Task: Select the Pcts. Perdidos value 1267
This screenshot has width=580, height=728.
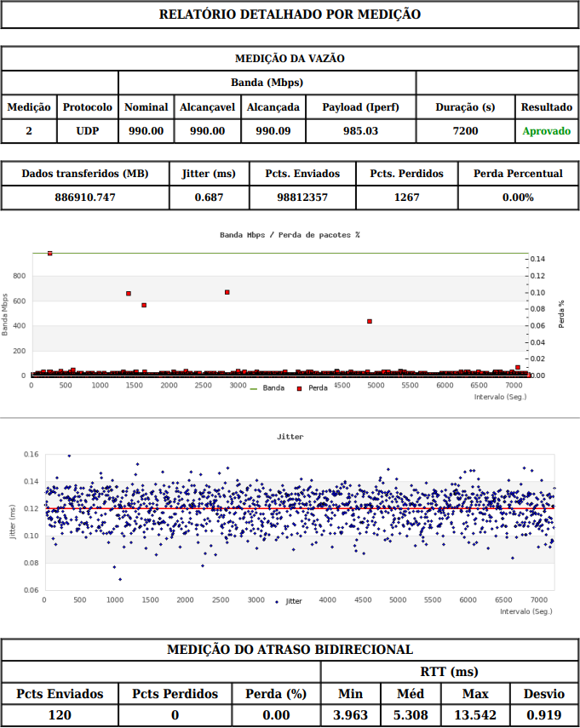Action: pos(406,198)
